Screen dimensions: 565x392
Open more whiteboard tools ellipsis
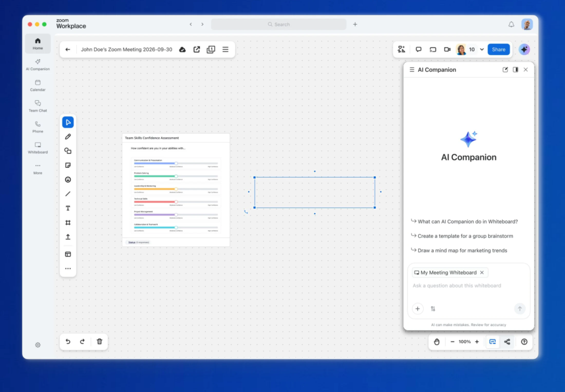point(68,269)
